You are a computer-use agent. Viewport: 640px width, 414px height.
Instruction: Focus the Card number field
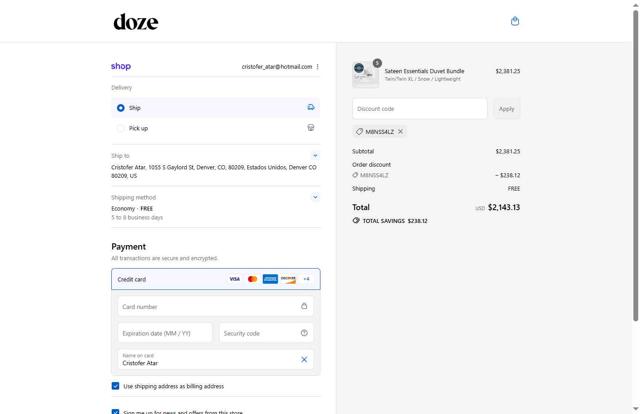[x=216, y=306]
